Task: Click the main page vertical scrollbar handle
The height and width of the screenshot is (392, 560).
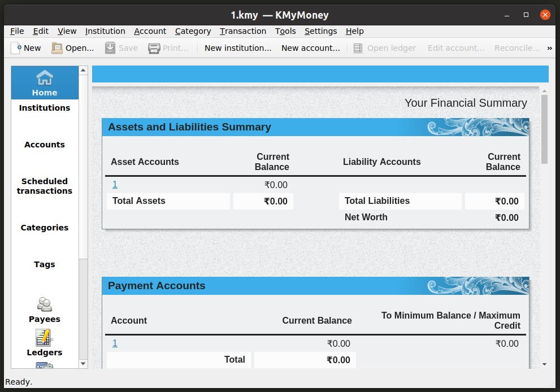Action: click(544, 129)
